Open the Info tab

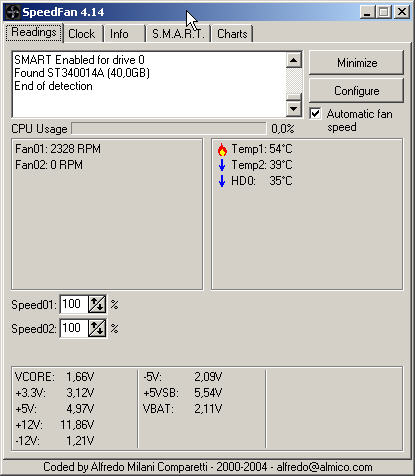click(124, 34)
